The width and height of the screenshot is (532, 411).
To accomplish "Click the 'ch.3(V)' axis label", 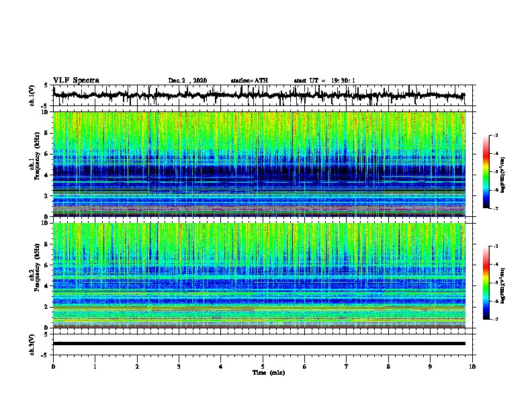I will (x=32, y=345).
